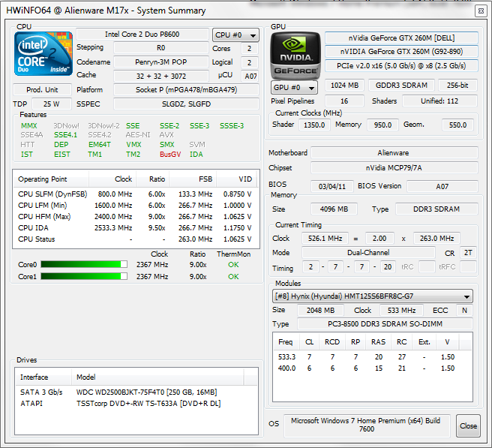Screen dimensions: 492x448
Task: Click the Core1 usage bar
Action: 84,276
